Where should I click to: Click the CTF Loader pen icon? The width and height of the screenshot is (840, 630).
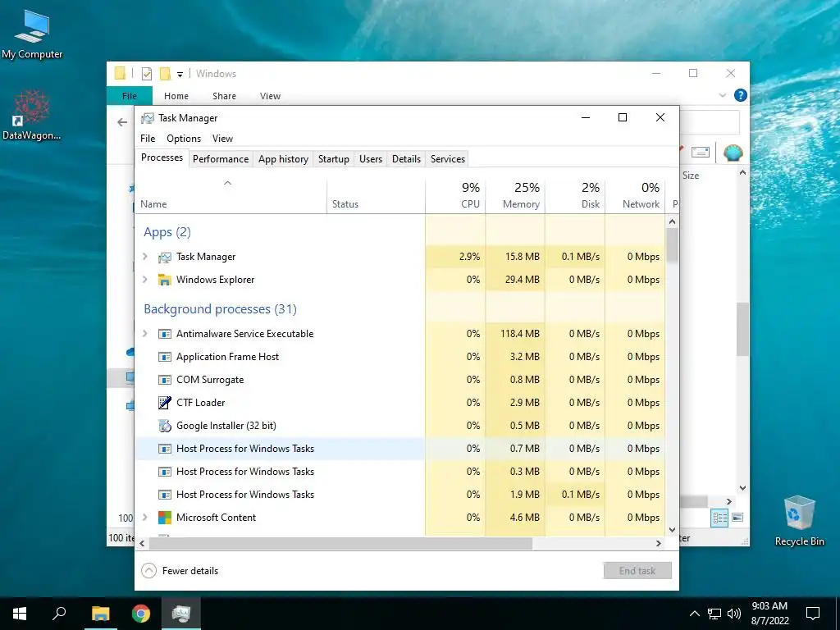coord(164,403)
